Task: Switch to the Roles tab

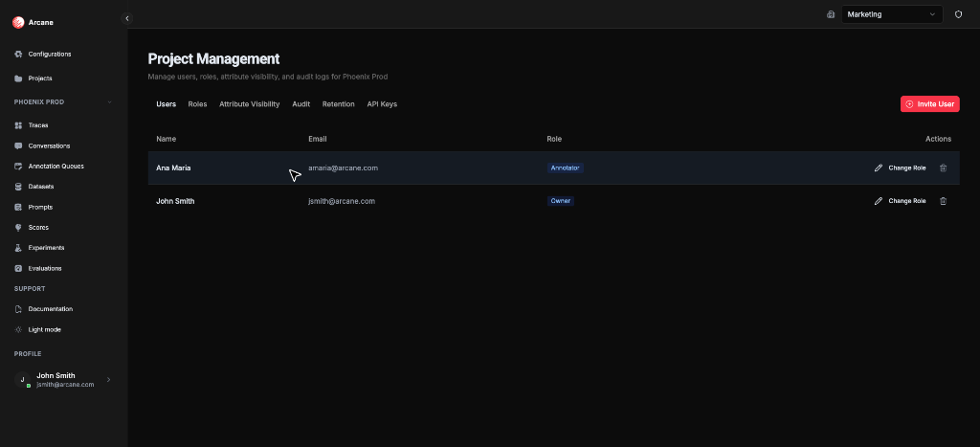Action: tap(197, 104)
